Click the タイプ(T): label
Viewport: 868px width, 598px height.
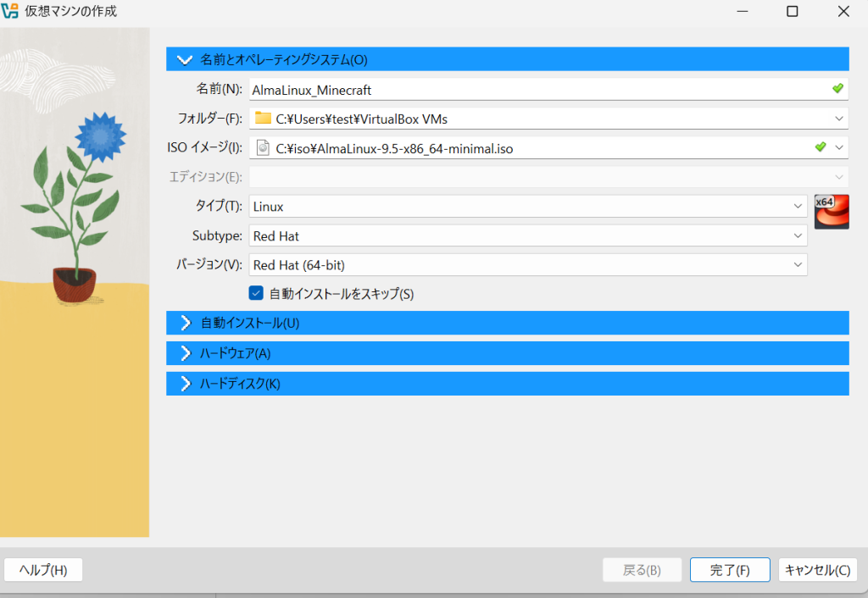click(219, 206)
